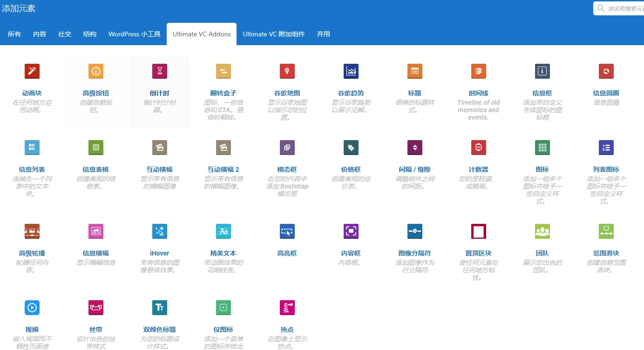Select the 谷歌趋势 element icon
This screenshot has height=350, width=644.
(x=351, y=71)
